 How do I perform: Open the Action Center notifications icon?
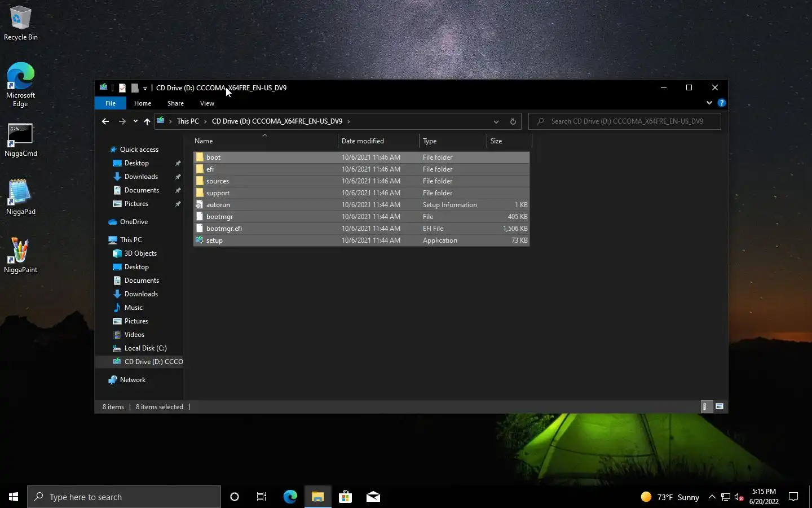(793, 497)
